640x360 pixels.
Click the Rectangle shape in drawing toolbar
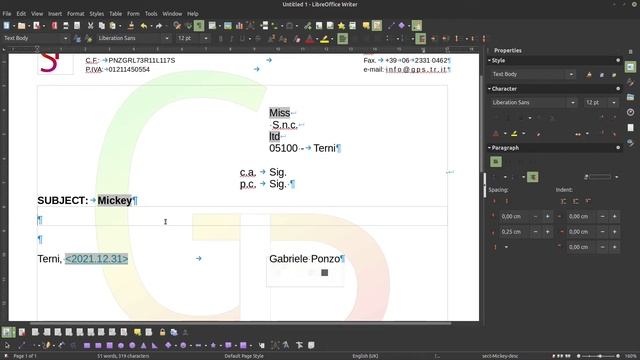click(x=87, y=345)
